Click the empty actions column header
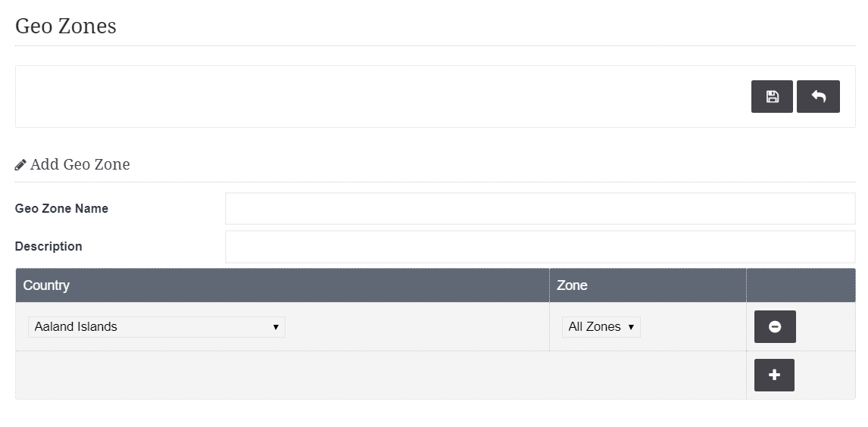The height and width of the screenshot is (427, 868). (801, 285)
